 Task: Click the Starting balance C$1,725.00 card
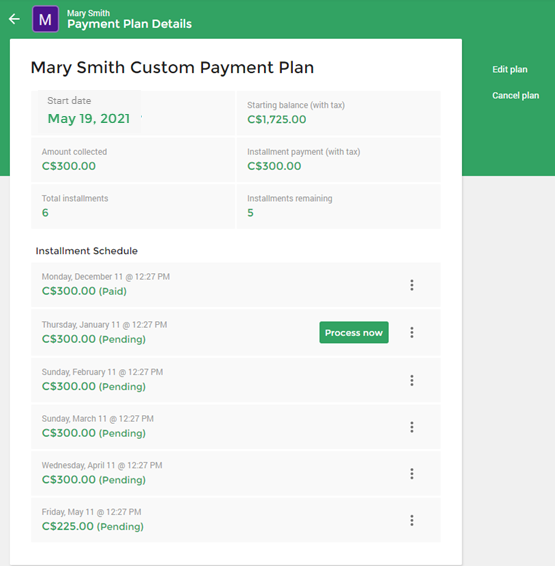click(x=338, y=113)
